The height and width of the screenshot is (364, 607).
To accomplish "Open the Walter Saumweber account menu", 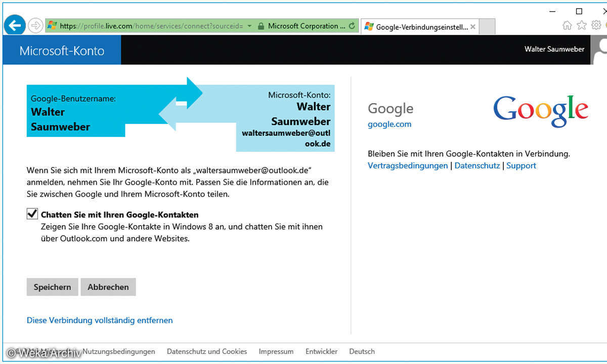I will (554, 49).
